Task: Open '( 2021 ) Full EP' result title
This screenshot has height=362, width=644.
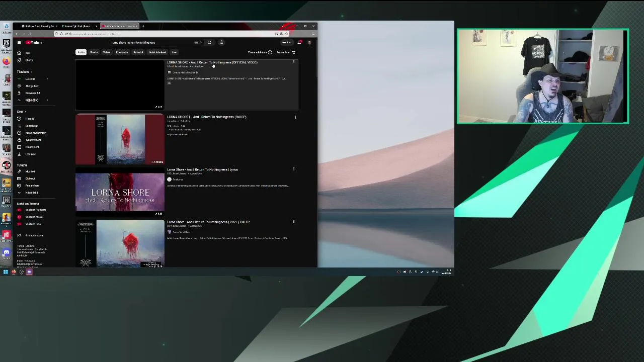Action: pyautogui.click(x=208, y=222)
